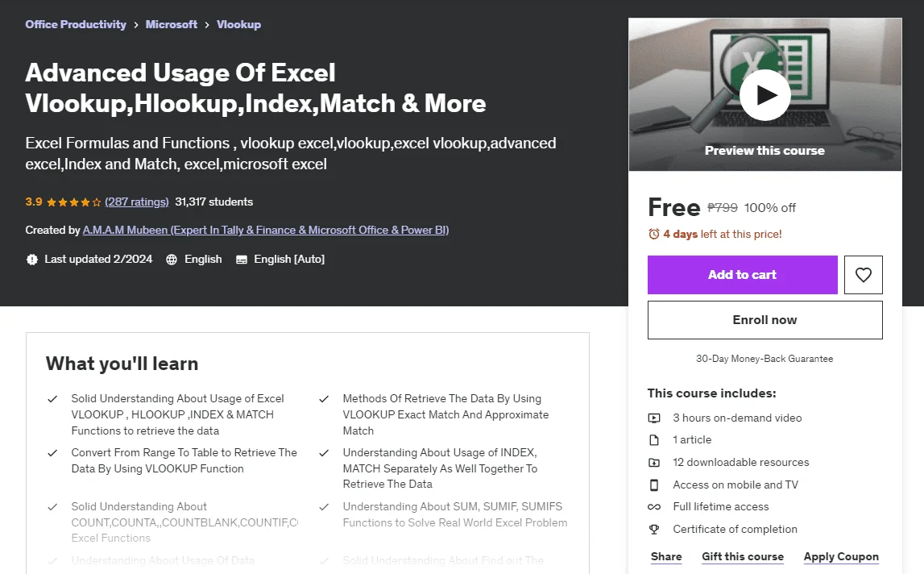Play the course preview video
The image size is (924, 574).
(764, 95)
